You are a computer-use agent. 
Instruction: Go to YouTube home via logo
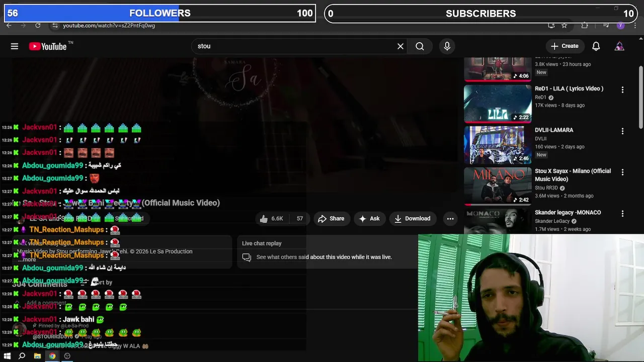pyautogui.click(x=48, y=46)
